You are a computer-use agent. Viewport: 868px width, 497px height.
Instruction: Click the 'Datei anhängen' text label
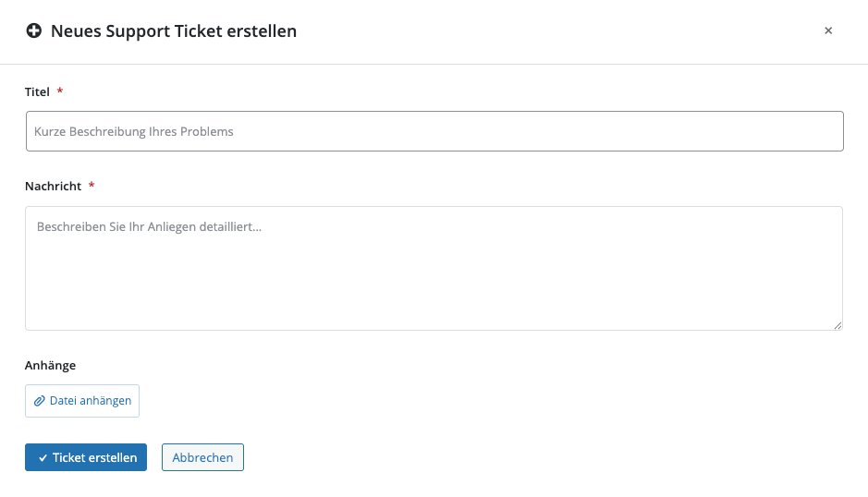point(91,401)
